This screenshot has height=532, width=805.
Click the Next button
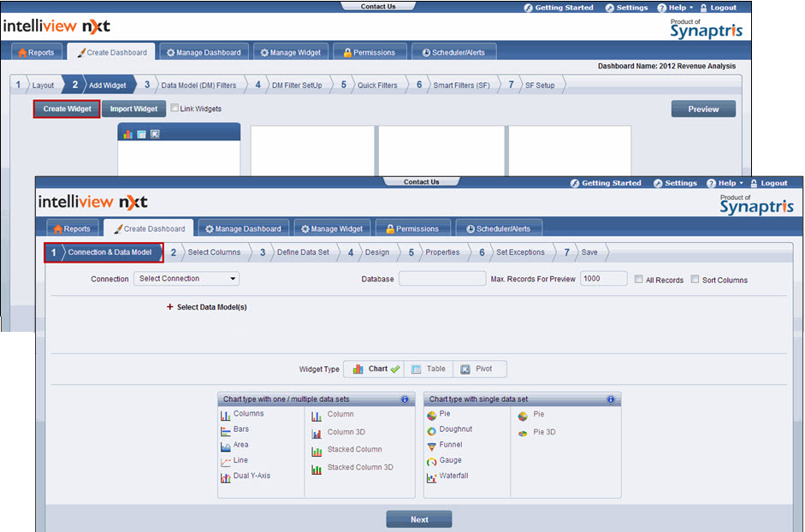click(x=419, y=519)
